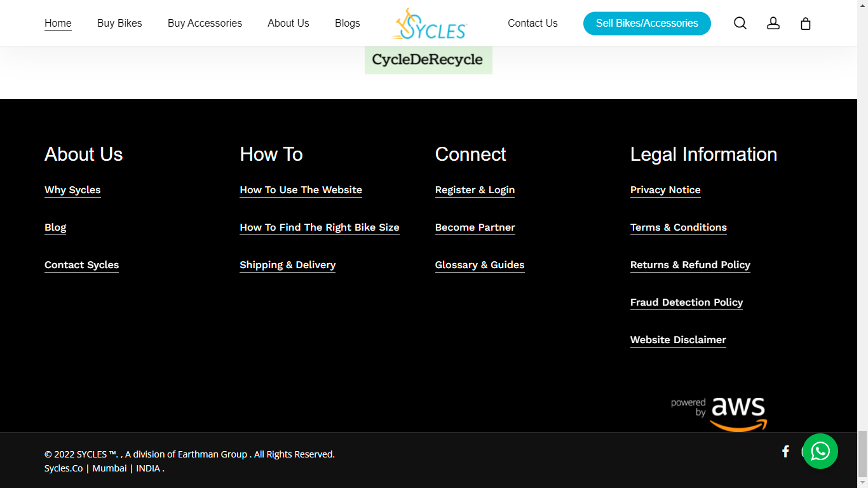The image size is (868, 488).
Task: Read How To Find The Right Bike Size
Action: pos(320,227)
